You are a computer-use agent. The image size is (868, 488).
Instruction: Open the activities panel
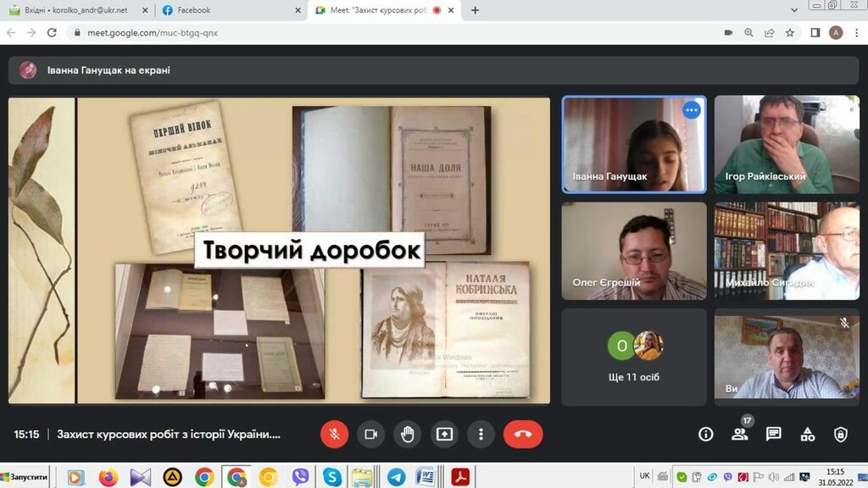pos(807,435)
